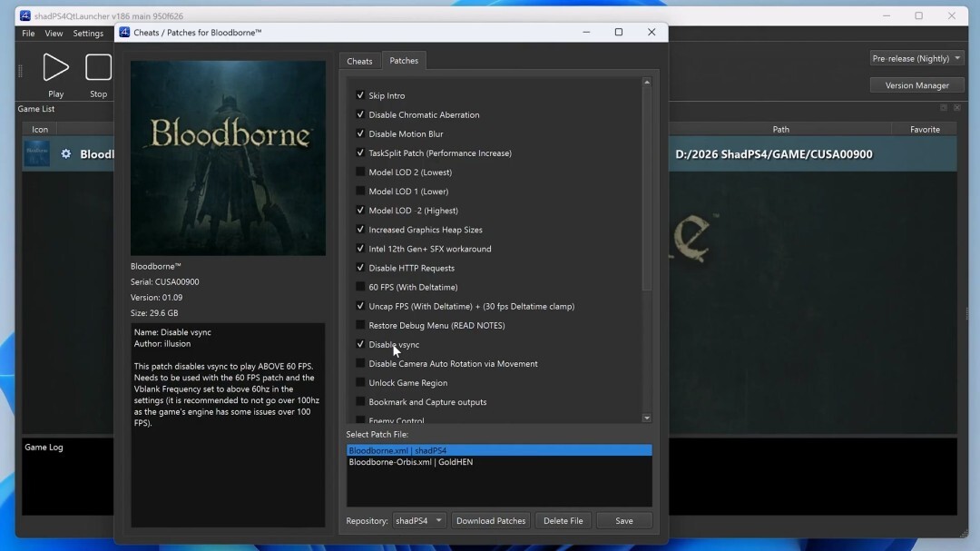Click the Bloodborne cover art image
Screen dimensions: 980x551
point(228,158)
